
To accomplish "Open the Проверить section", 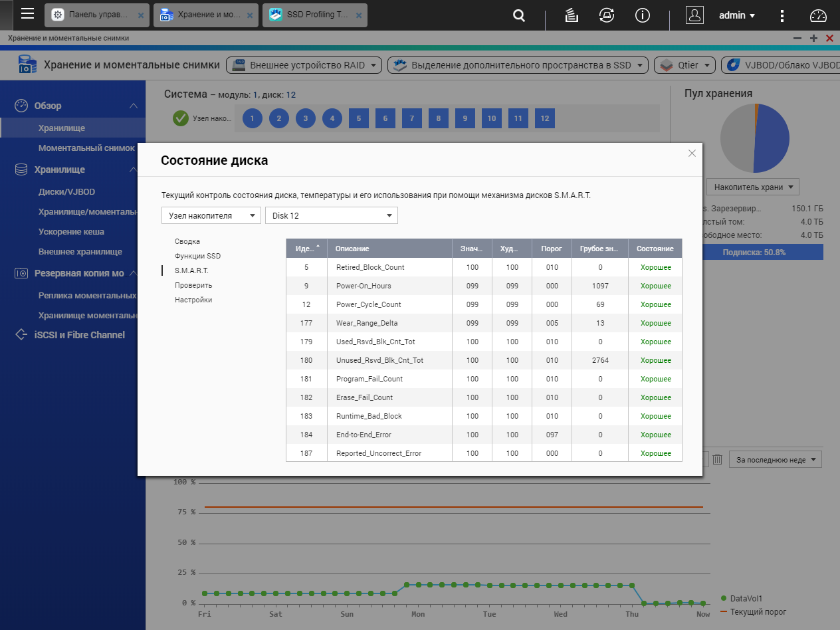I will point(193,285).
